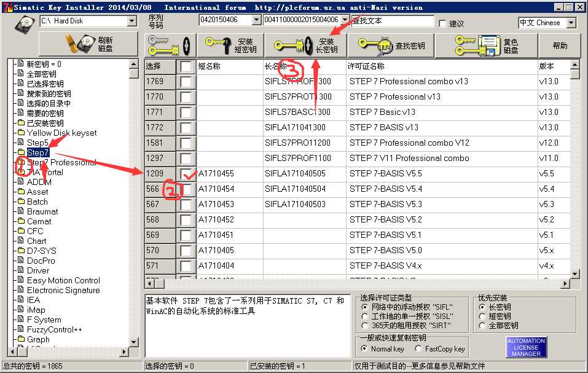The image size is (588, 373).
Task: Select the FastCopy key radio button
Action: [418, 348]
